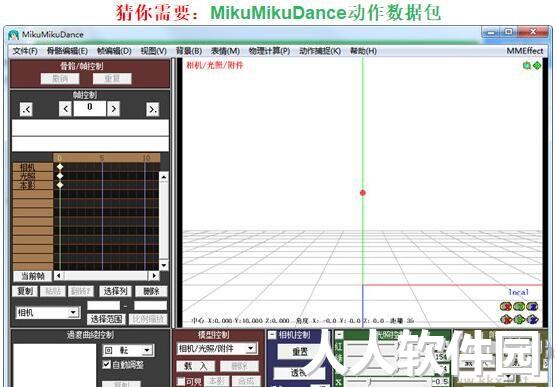Open the 文件(F) menu
The height and width of the screenshot is (387, 556).
(25, 51)
